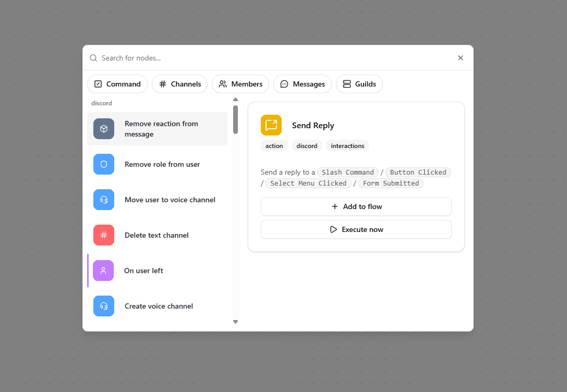Filter by Channels category
Screen dimensions: 567x392
coord(180,84)
